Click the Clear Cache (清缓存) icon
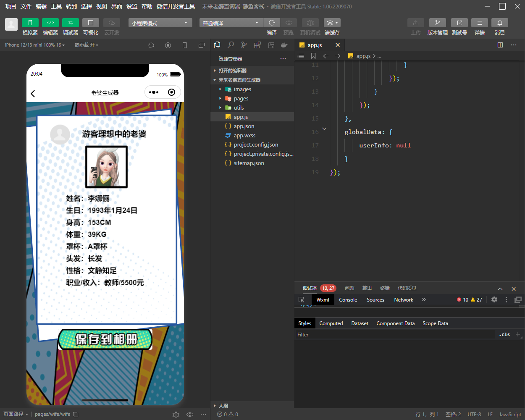Screen dimensions: 525x420 click(x=332, y=23)
